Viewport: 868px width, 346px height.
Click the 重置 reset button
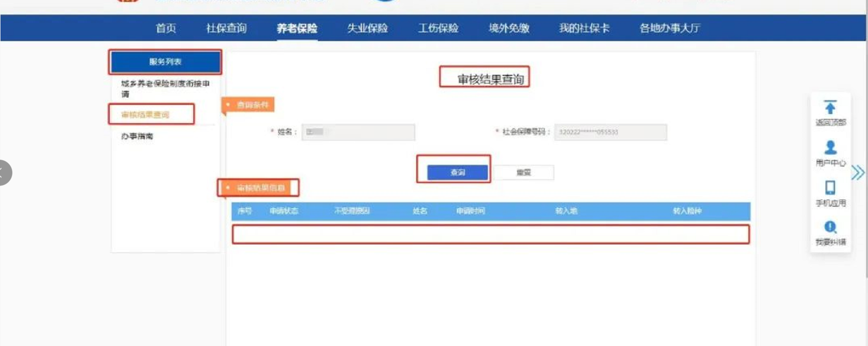(524, 173)
